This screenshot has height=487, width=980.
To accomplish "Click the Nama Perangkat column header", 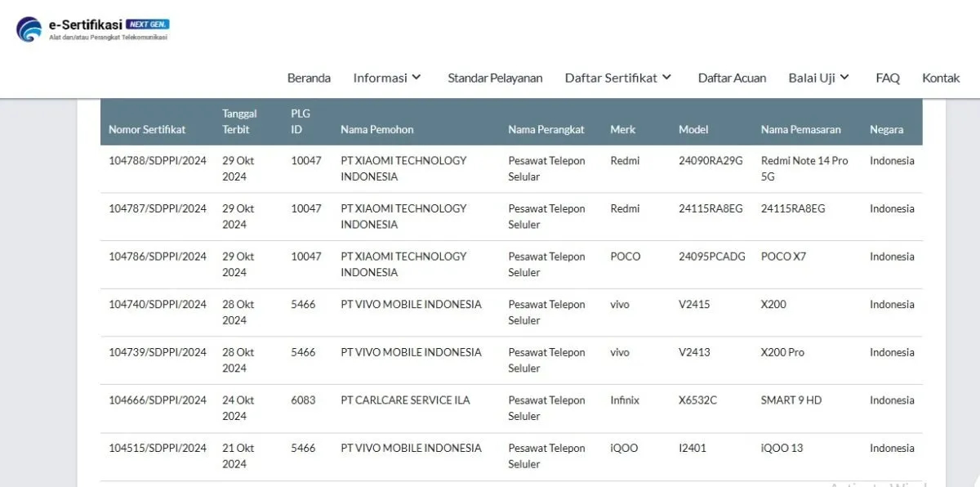I will (x=546, y=129).
